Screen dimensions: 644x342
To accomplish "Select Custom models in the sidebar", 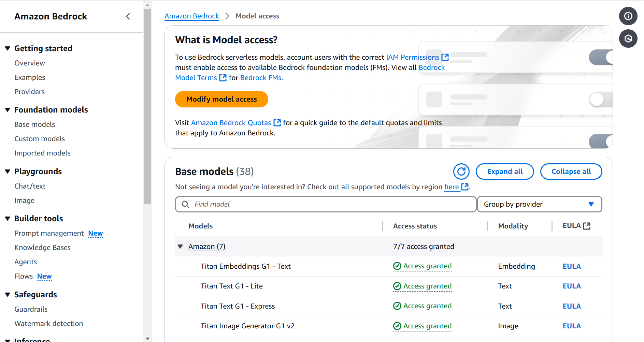I will (39, 138).
